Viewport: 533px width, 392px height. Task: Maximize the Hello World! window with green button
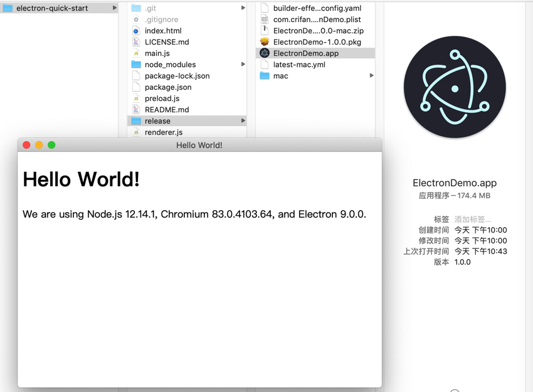point(51,145)
